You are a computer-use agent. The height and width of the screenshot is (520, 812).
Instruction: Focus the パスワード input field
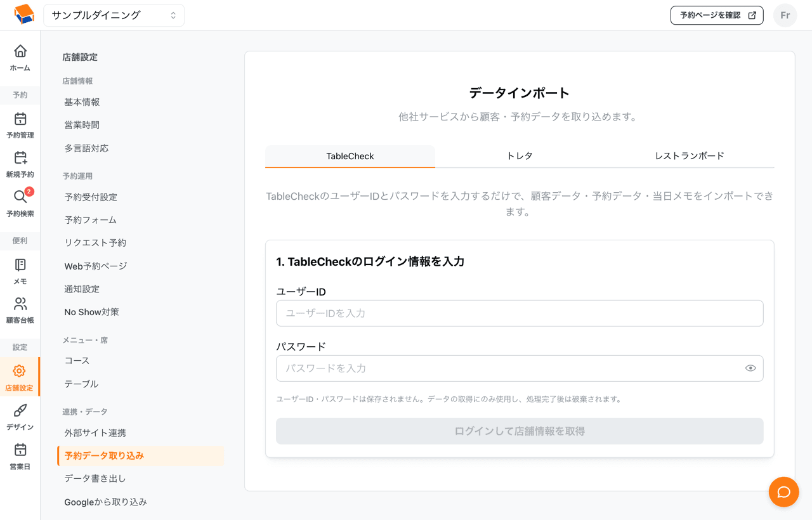click(x=520, y=368)
